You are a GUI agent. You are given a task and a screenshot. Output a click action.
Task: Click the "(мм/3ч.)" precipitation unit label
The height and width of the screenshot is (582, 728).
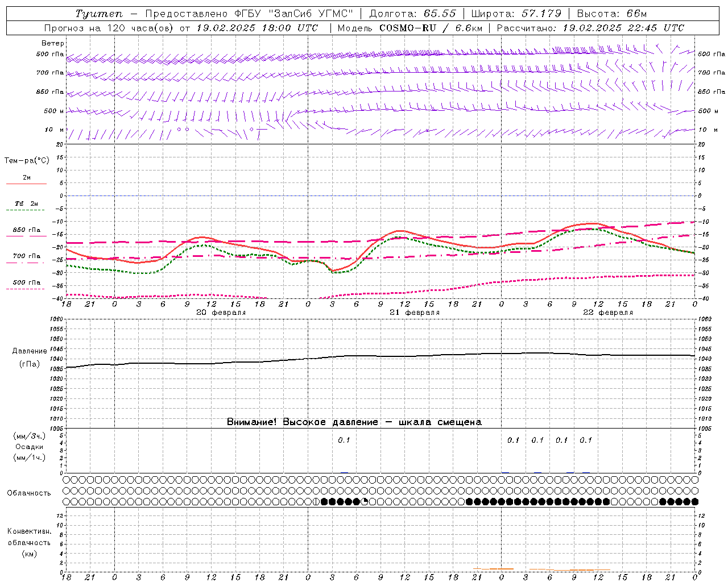click(x=30, y=436)
